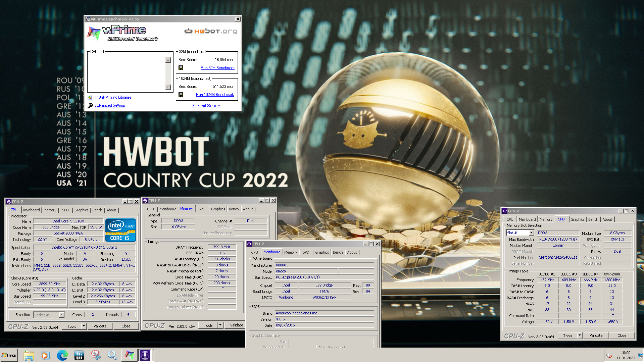Expand Tools dropdown arrow in SPD window
644x362 pixels.
point(580,335)
